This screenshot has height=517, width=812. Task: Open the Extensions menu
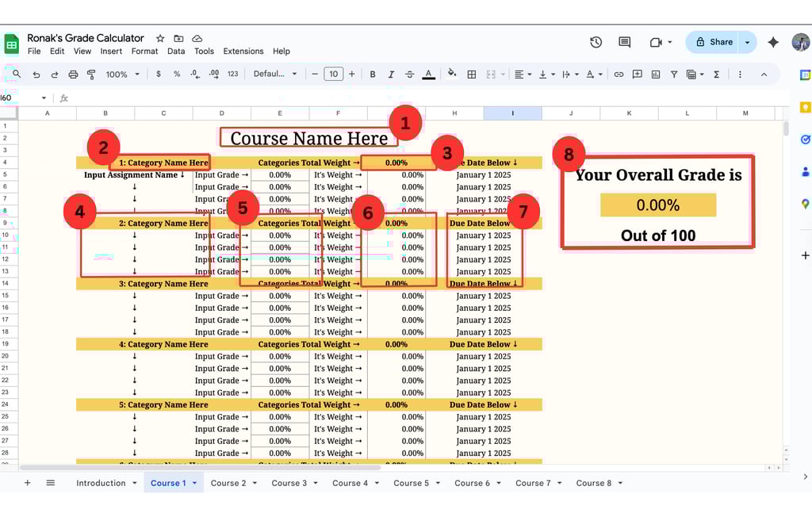pos(243,52)
